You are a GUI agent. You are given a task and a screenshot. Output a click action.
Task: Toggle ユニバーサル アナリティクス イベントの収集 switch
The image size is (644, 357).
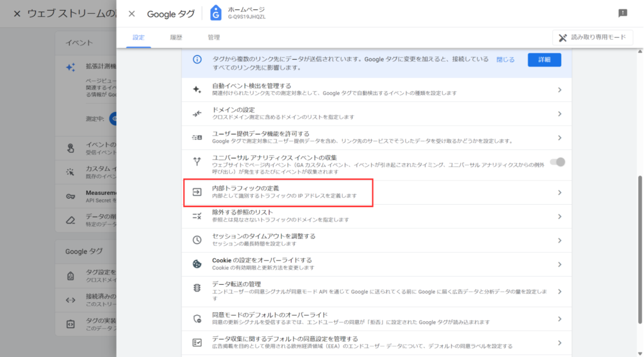557,162
